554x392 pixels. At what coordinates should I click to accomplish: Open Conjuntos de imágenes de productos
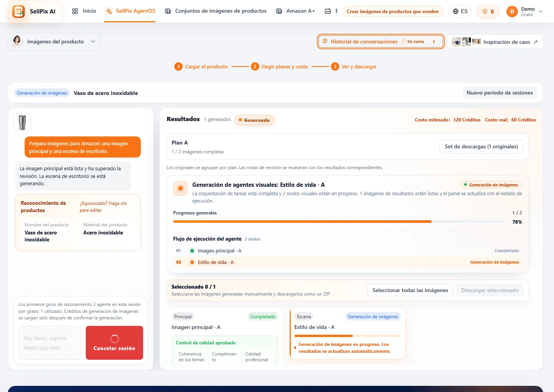pos(216,11)
